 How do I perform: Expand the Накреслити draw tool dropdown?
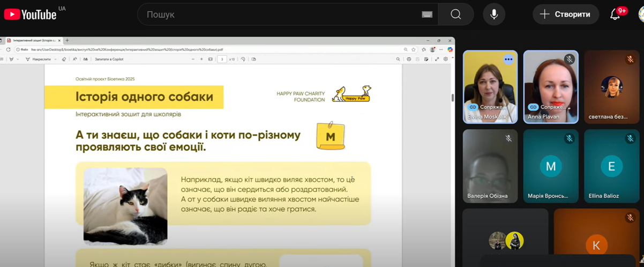click(x=56, y=59)
